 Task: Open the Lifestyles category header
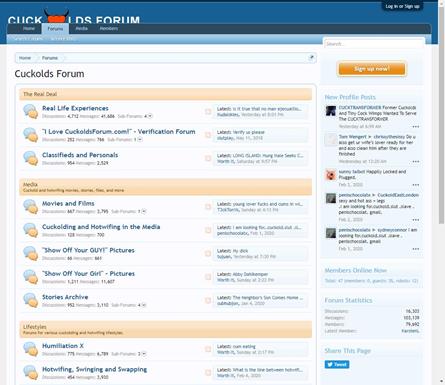click(35, 327)
